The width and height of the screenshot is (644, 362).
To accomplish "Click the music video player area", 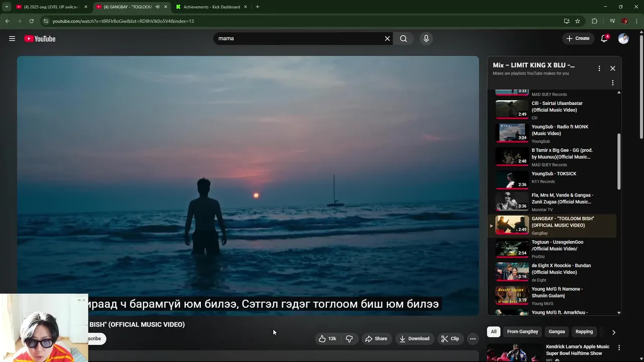I will click(x=248, y=186).
